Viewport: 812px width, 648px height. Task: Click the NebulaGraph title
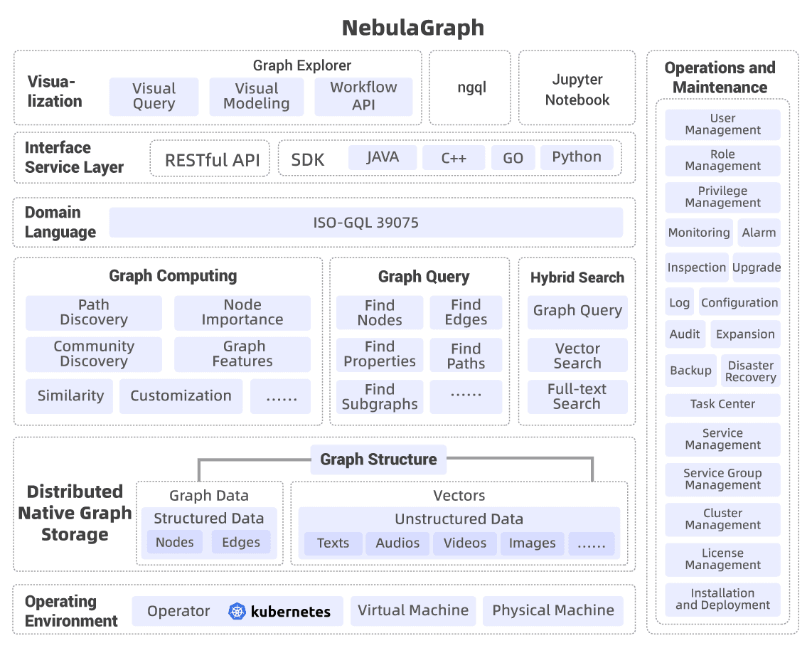tap(412, 28)
